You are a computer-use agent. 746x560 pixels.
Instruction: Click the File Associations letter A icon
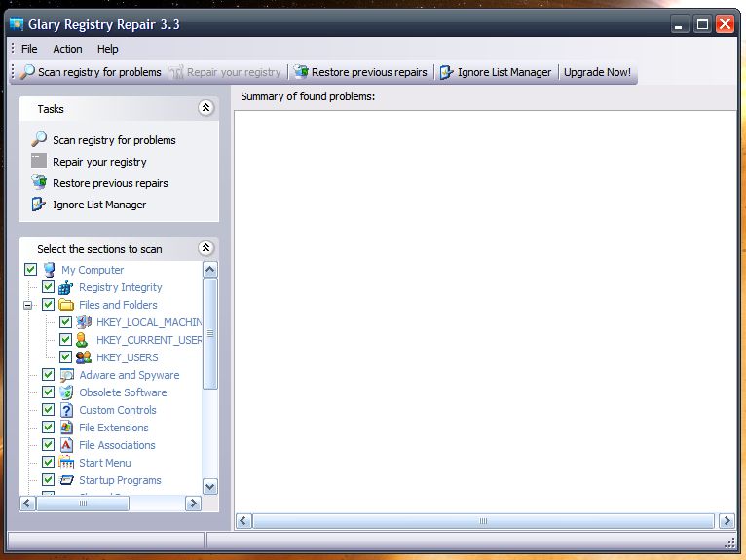click(x=66, y=445)
